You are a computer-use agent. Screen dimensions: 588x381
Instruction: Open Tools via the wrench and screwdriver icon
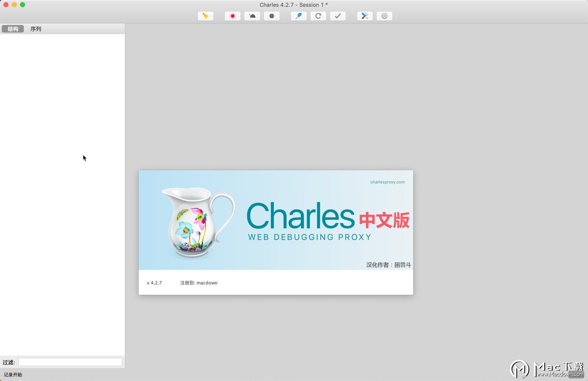(x=365, y=16)
